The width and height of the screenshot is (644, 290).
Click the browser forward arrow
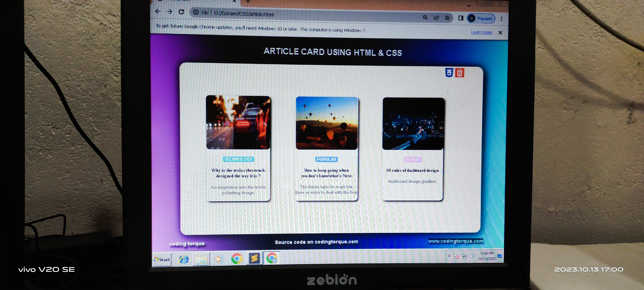(x=170, y=12)
